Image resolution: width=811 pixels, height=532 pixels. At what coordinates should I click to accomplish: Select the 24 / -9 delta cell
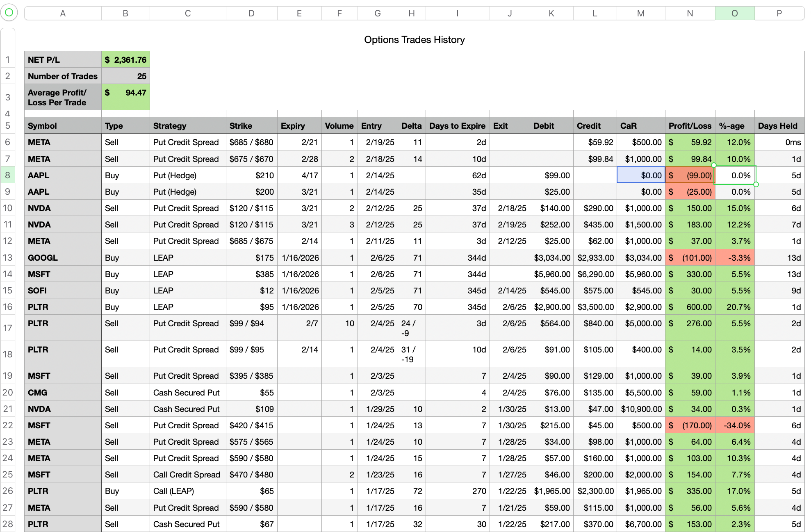412,328
